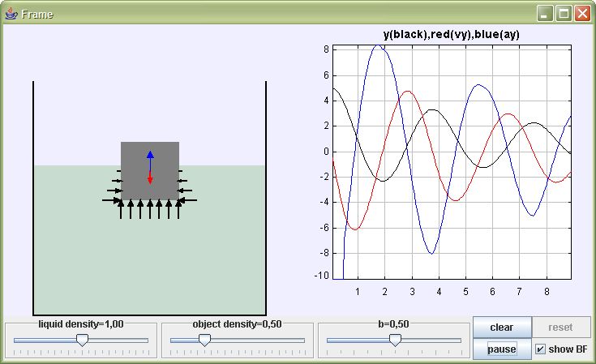
Task: Click the liquid density=1,00 label
Action: 80,324
